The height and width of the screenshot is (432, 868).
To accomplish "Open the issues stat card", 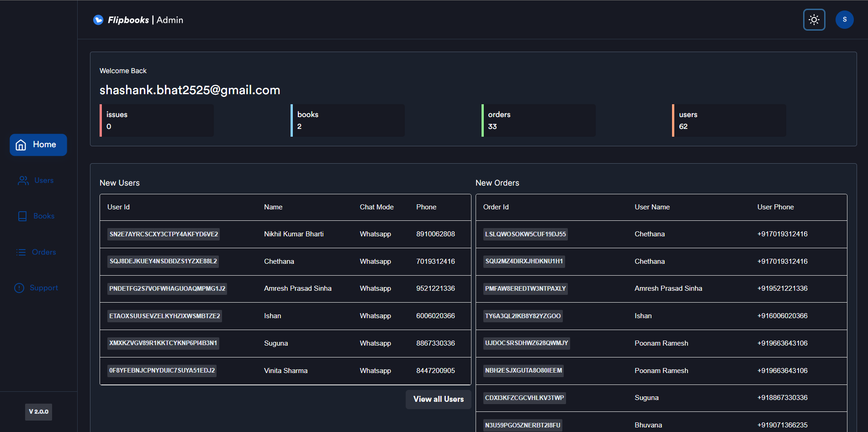I will coord(157,120).
